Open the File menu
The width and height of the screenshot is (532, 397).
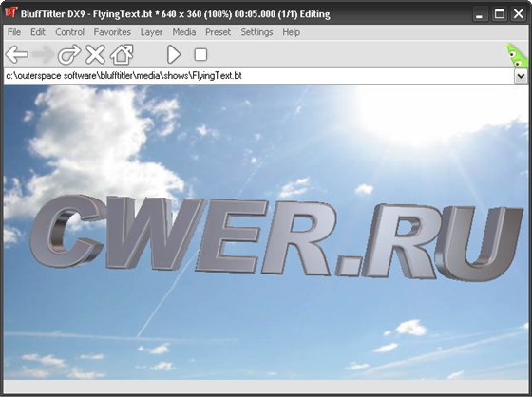[x=14, y=32]
